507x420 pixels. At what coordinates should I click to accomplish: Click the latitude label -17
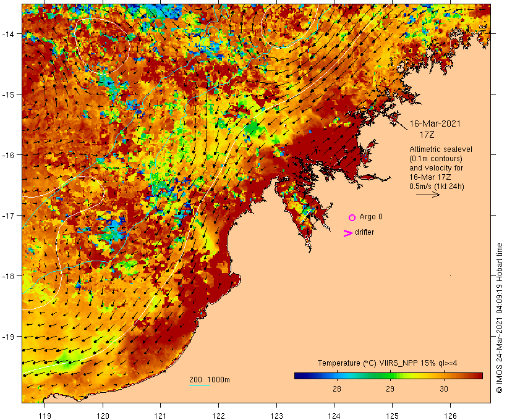[8, 215]
